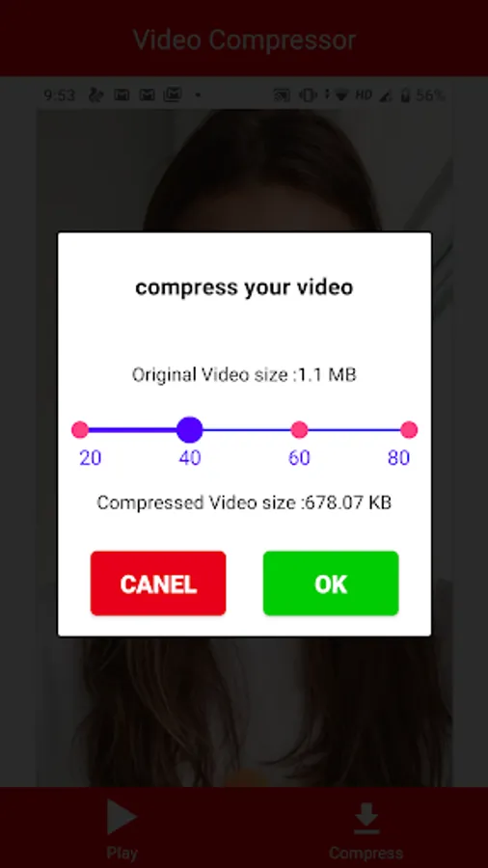The height and width of the screenshot is (868, 488).
Task: Click the Video Compressor title
Action: [244, 40]
